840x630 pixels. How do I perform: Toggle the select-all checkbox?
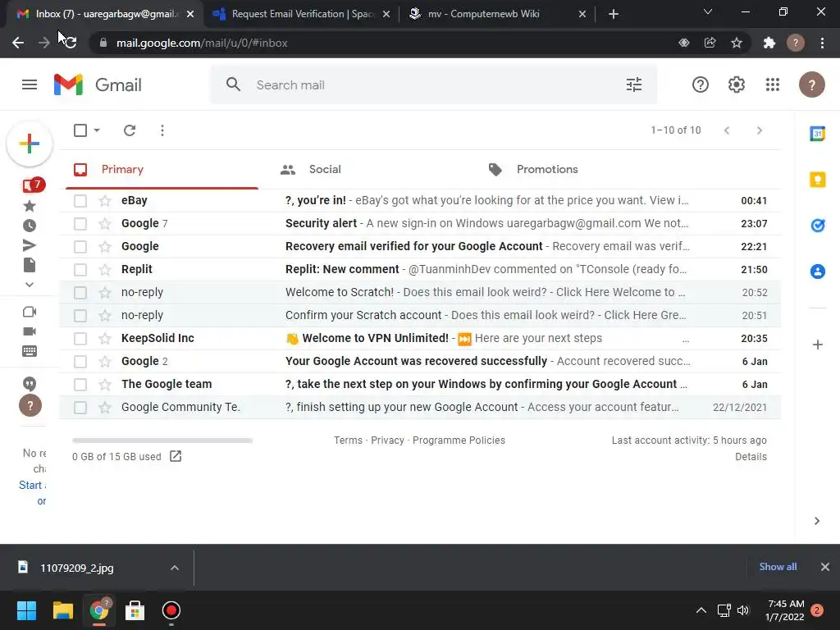tap(80, 130)
